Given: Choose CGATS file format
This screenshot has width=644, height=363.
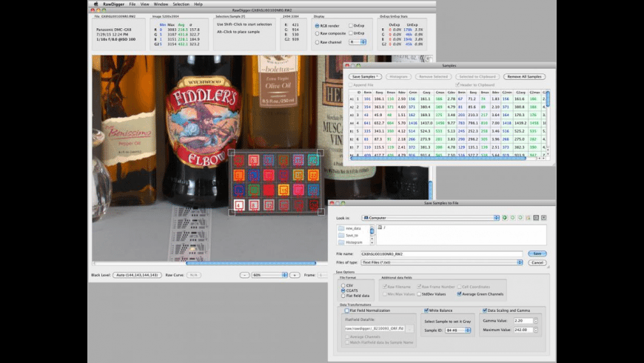Looking at the screenshot, I should [x=343, y=290].
